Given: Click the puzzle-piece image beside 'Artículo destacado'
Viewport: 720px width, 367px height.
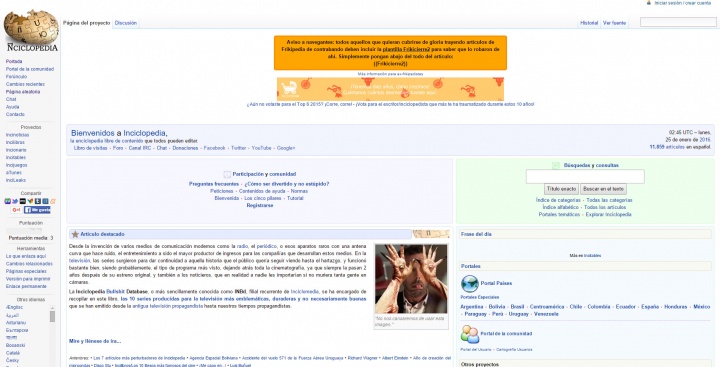Looking at the screenshot, I should [431, 234].
